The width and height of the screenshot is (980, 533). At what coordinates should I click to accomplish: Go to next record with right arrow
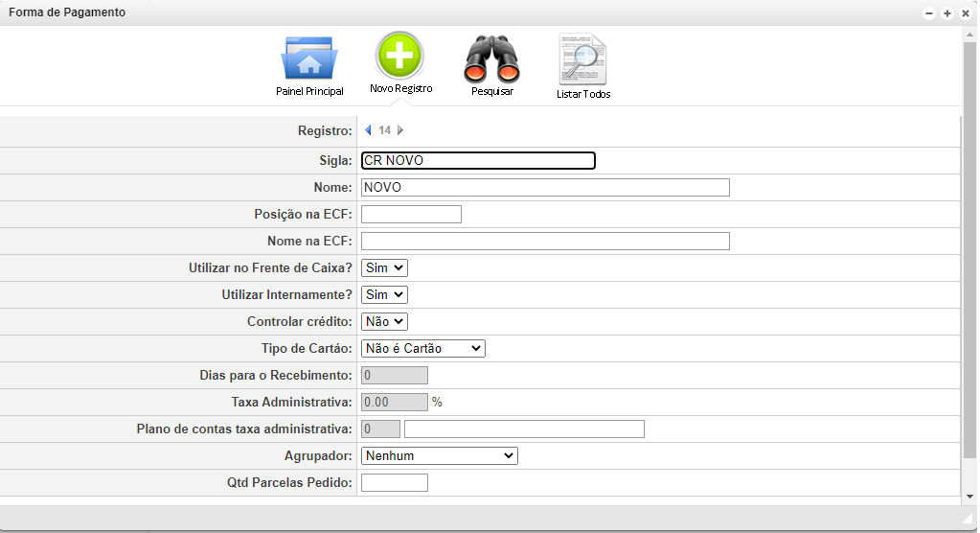[x=400, y=130]
